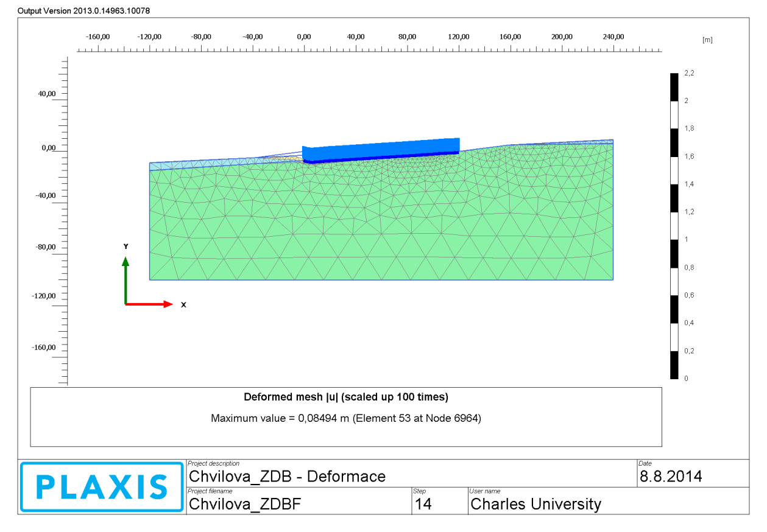Click "160,00" on the horizontal ruler

coord(511,37)
